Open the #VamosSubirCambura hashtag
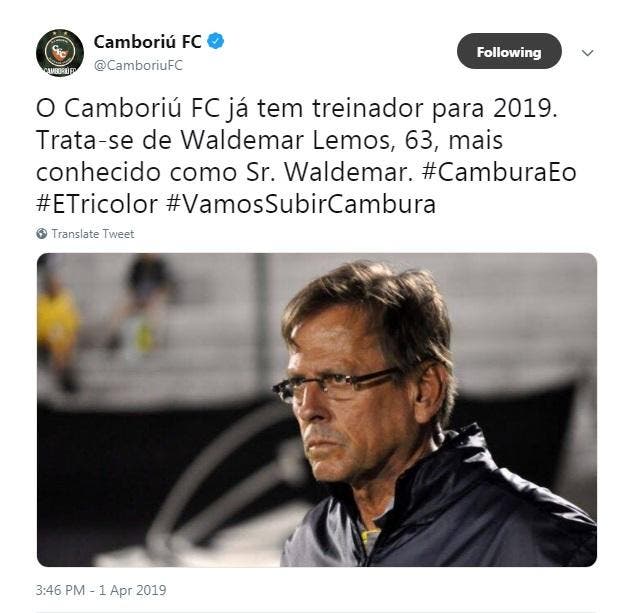 [301, 204]
